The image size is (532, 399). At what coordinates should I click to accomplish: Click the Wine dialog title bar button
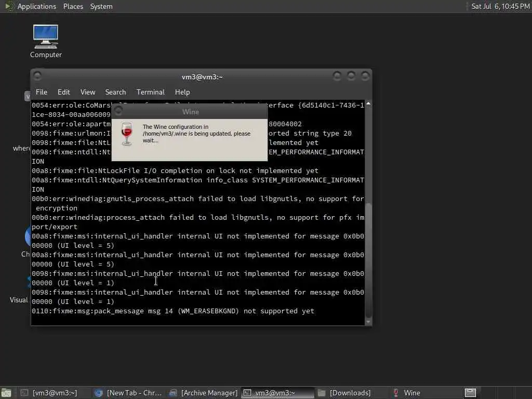pyautogui.click(x=118, y=111)
